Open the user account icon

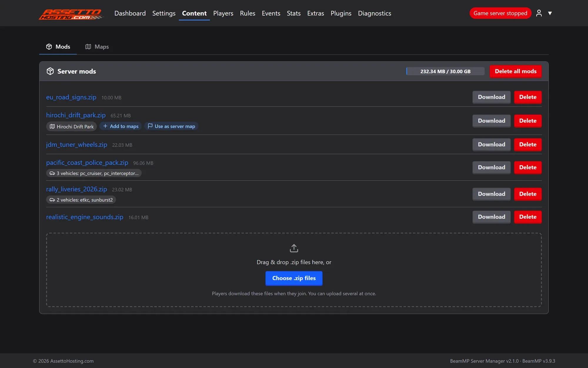pos(539,13)
